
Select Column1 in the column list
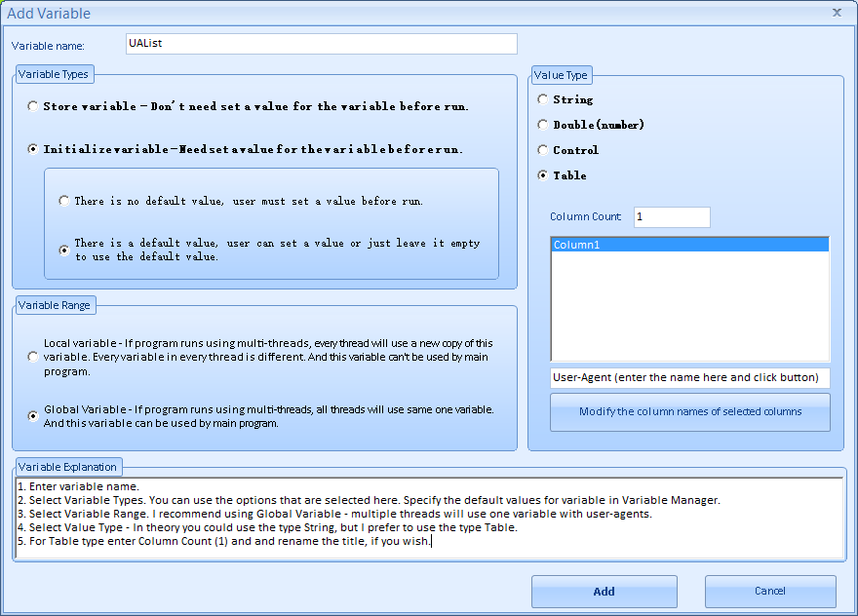(x=688, y=245)
